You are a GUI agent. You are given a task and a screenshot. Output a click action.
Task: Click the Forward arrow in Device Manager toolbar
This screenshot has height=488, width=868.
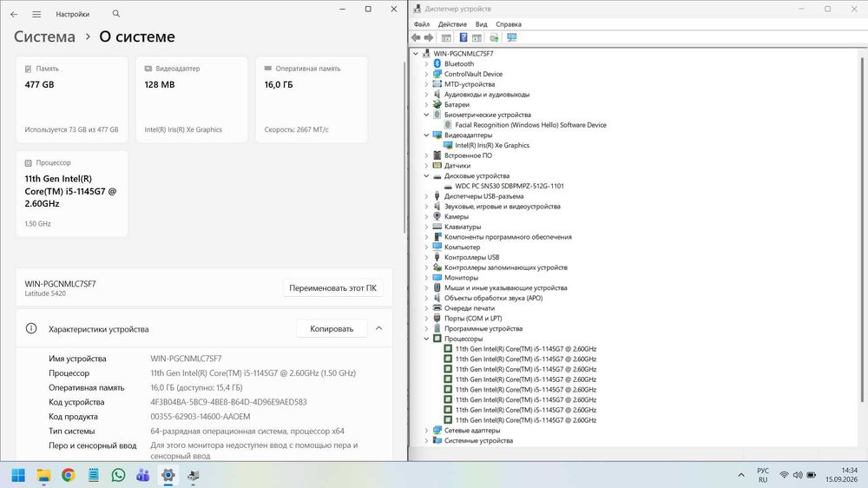pos(429,37)
